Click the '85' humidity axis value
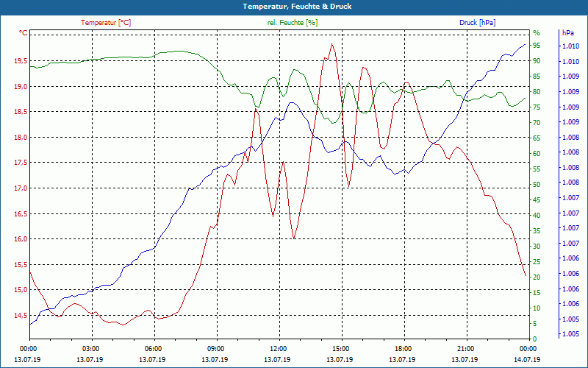 pos(537,77)
